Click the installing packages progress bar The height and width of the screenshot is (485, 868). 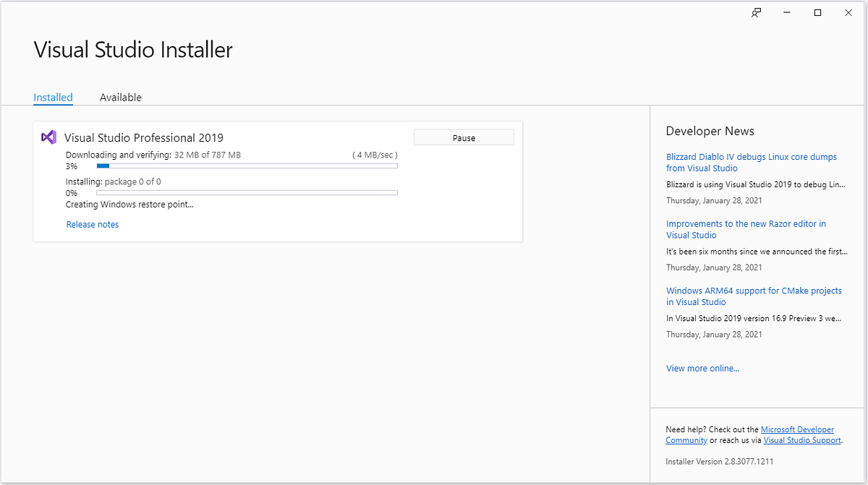[x=247, y=192]
